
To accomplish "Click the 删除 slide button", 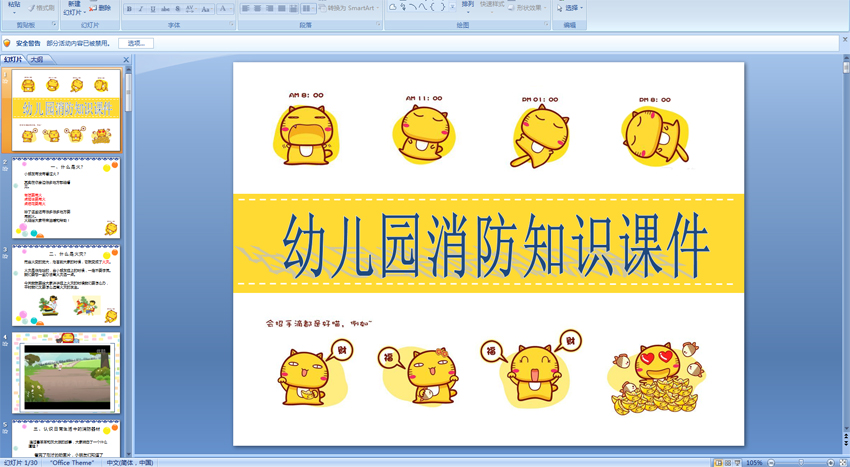I will coord(100,8).
